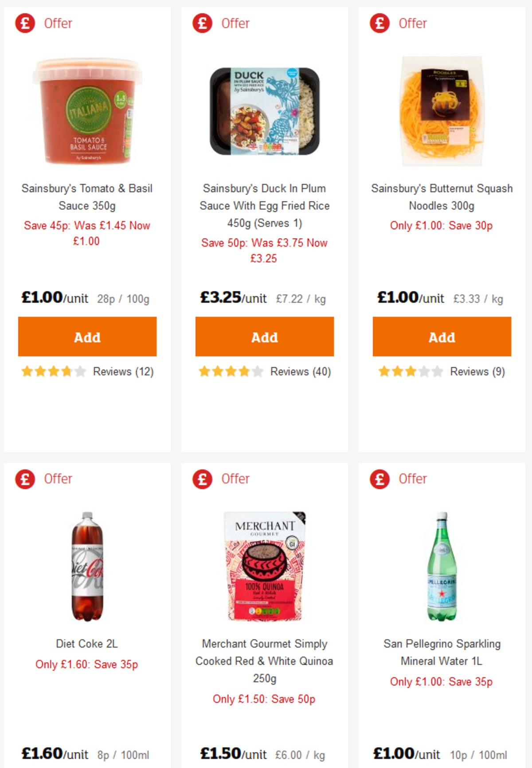Add Sainsbury's Tomato & Basil Sauce to basket
This screenshot has width=532, height=768.
pos(87,337)
